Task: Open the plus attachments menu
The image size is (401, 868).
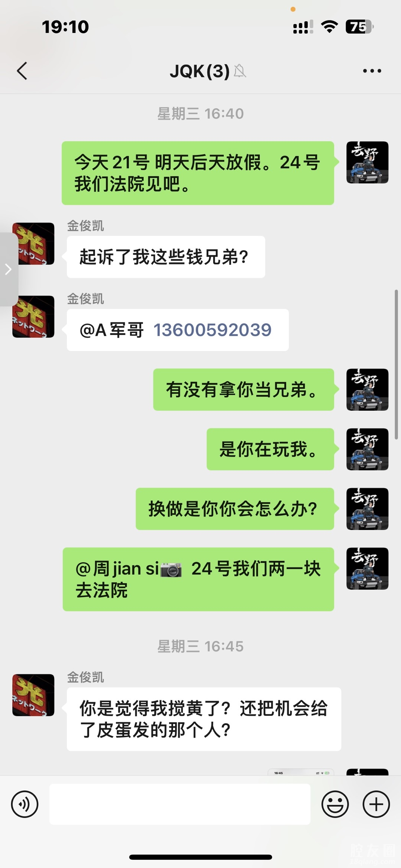Action: pyautogui.click(x=376, y=804)
